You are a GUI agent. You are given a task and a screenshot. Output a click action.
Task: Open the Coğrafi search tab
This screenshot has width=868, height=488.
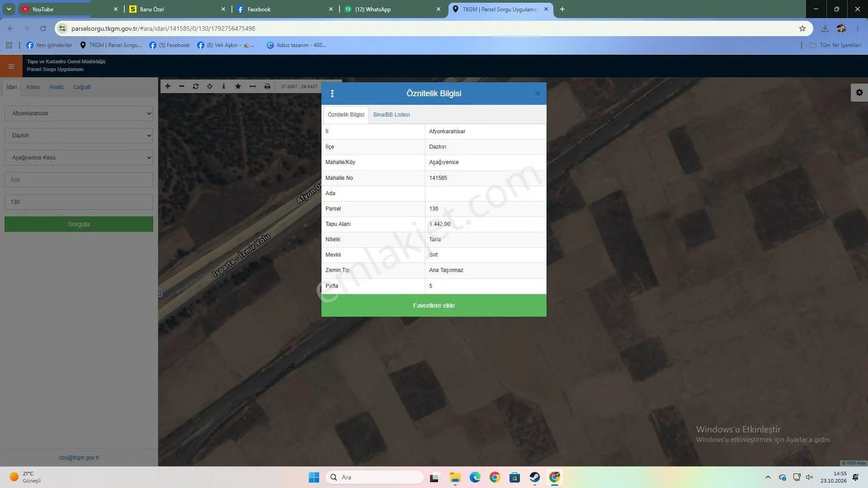[82, 87]
